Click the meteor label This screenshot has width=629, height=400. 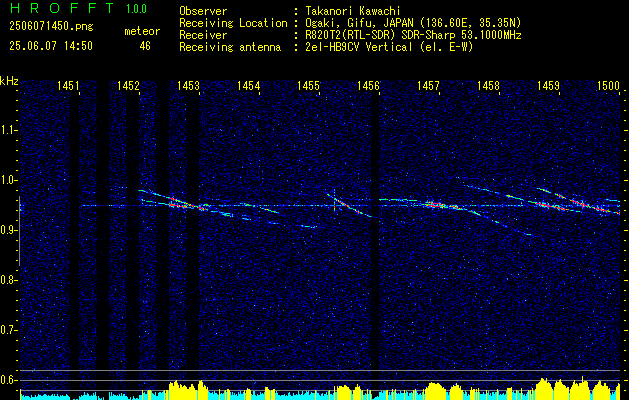(142, 31)
